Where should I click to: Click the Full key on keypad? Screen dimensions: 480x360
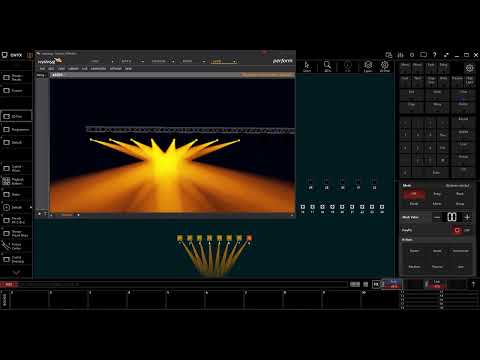coord(443,148)
